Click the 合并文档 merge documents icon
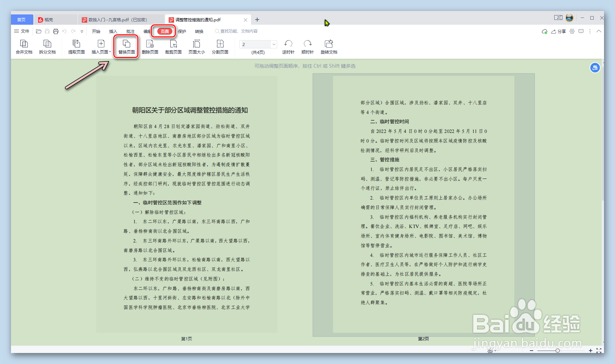 coord(24,47)
